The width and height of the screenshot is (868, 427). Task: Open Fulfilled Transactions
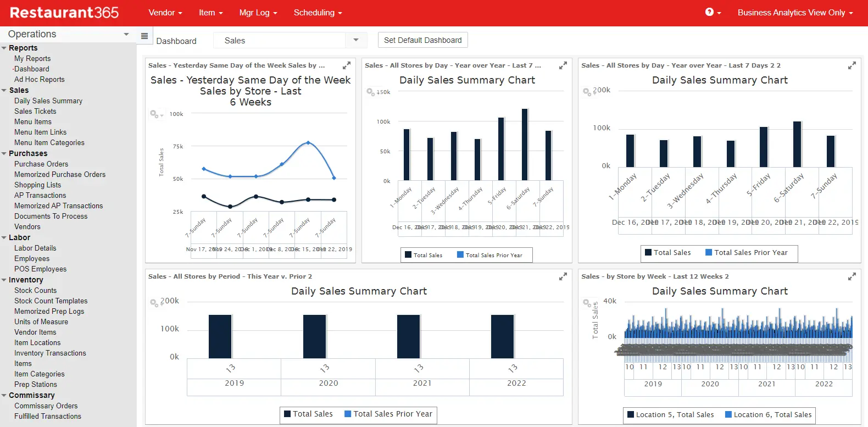[48, 417]
